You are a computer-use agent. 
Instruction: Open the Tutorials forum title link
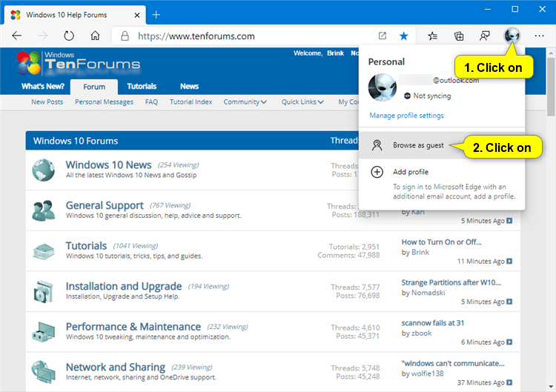pyautogui.click(x=86, y=246)
